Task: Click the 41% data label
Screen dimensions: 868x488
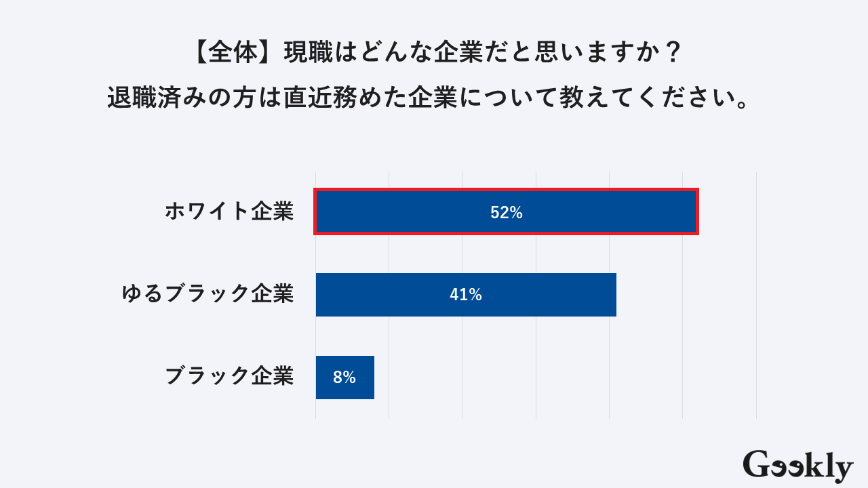Action: (x=466, y=295)
